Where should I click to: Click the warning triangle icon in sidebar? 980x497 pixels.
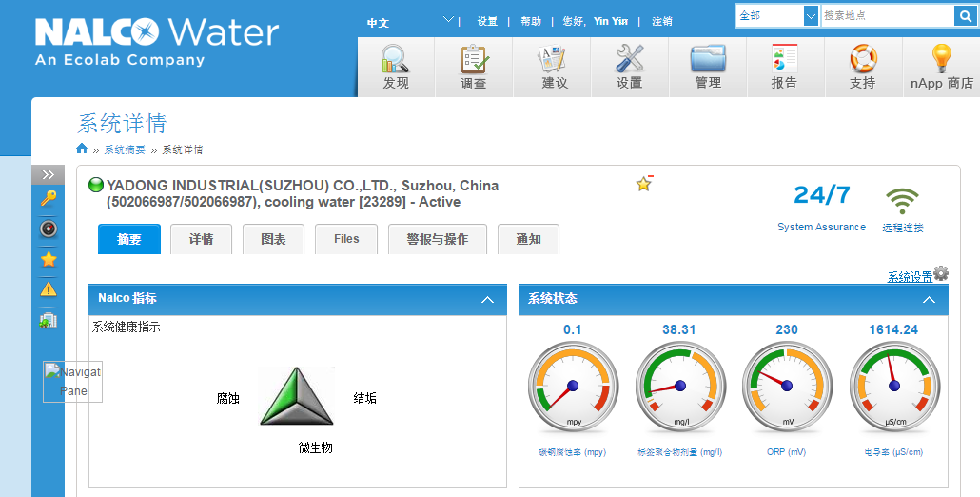[49, 289]
